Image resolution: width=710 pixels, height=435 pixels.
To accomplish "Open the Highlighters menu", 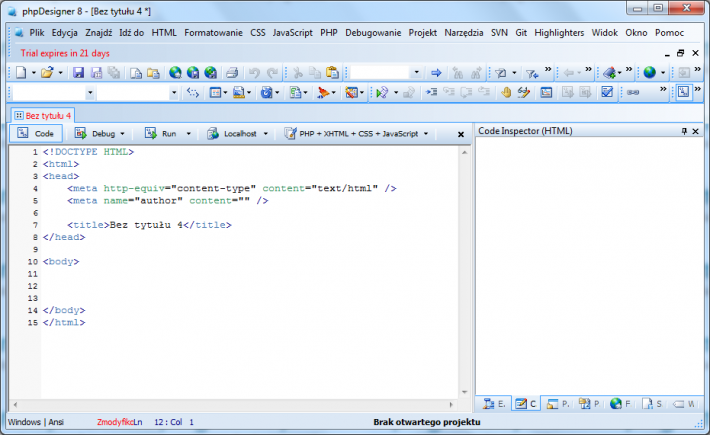I will tap(559, 33).
